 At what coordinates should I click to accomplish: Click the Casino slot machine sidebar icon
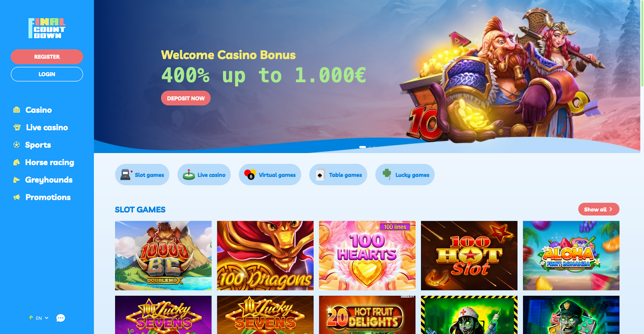click(17, 110)
